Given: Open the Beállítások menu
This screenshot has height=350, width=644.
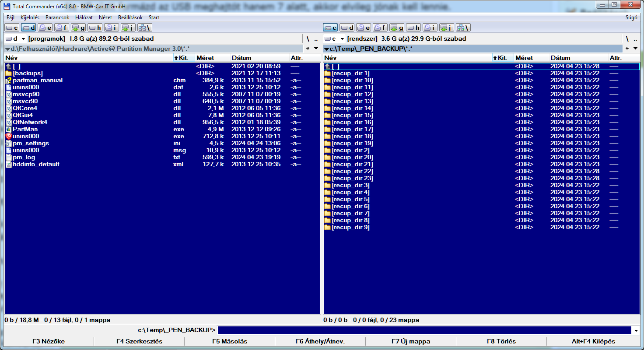Looking at the screenshot, I should (130, 17).
